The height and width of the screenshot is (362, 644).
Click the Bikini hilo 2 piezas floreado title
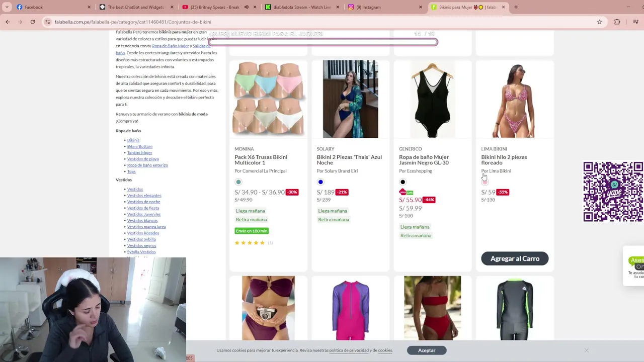click(504, 160)
